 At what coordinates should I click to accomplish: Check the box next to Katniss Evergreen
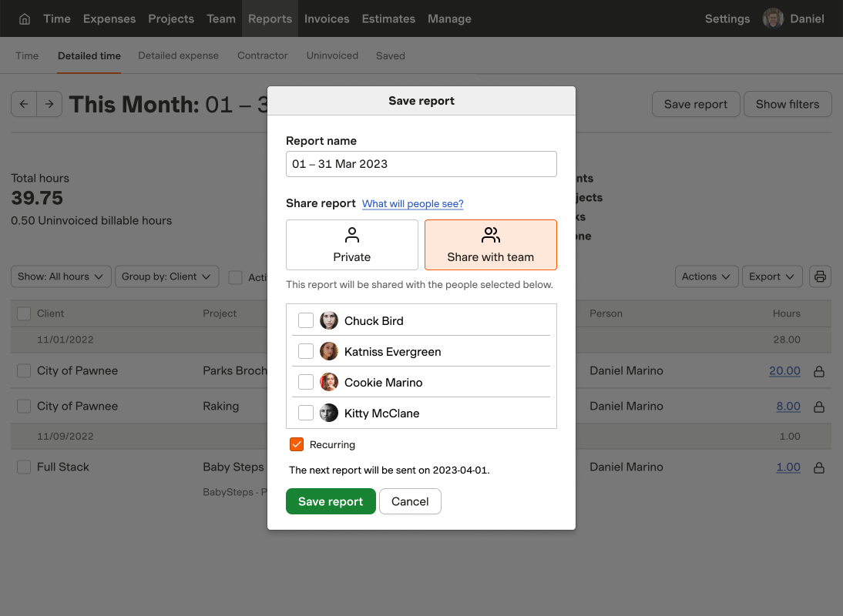tap(305, 351)
